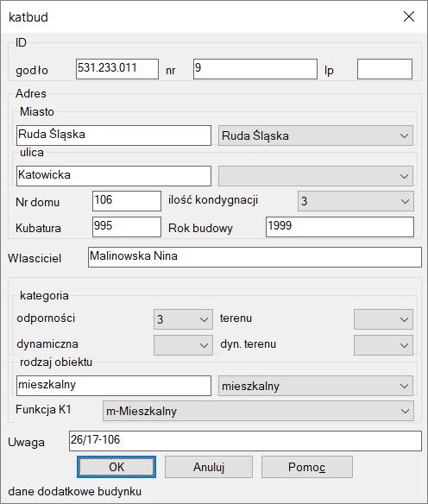This screenshot has height=504, width=428.
Task: Close the katbud dialog window
Action: pyautogui.click(x=409, y=16)
